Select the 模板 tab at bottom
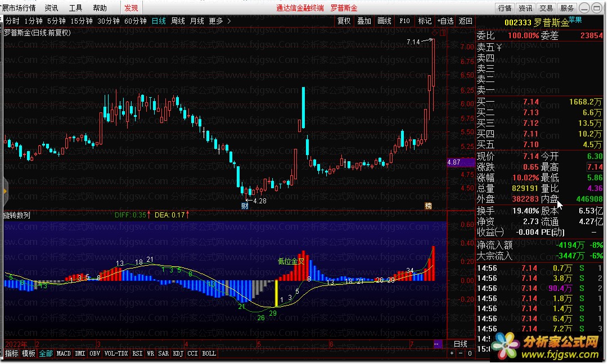 (x=28, y=353)
